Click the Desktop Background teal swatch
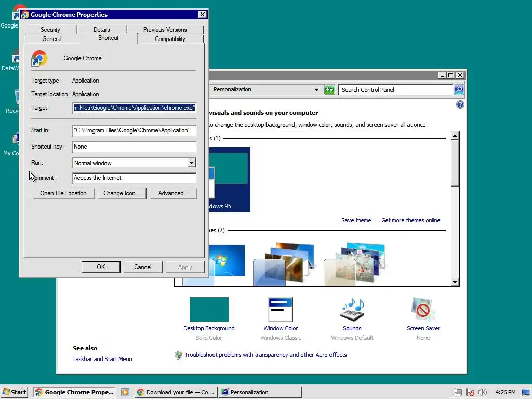Image resolution: width=532 pixels, height=399 pixels. pyautogui.click(x=209, y=310)
